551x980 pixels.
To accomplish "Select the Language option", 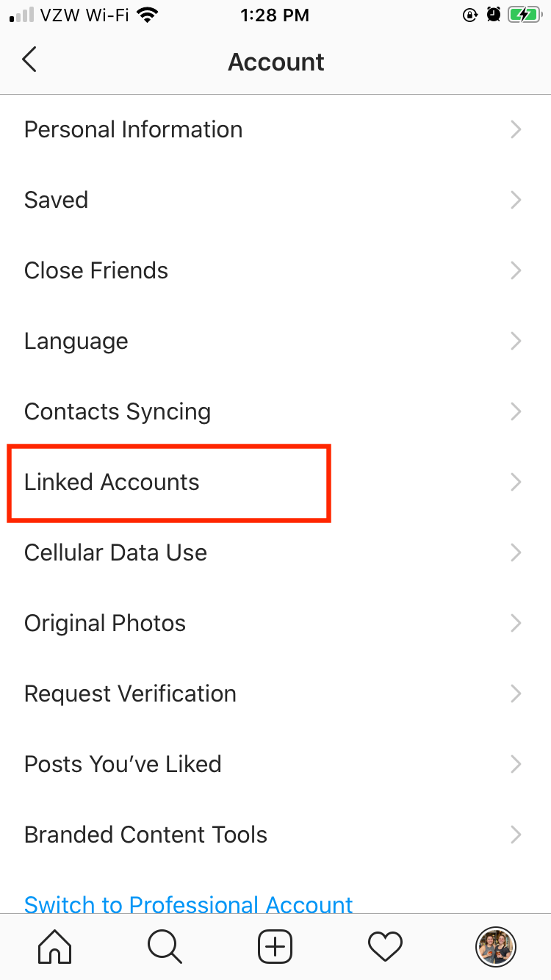I will click(x=275, y=341).
